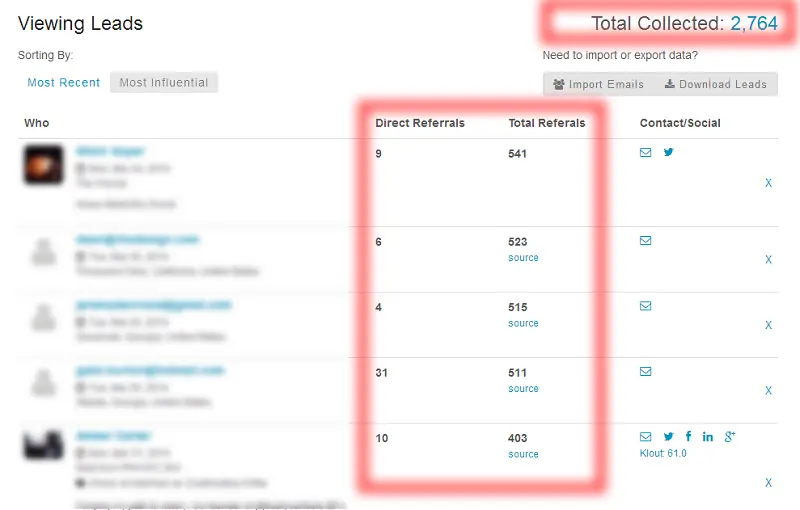Open the Twitter icon in the 541 referrals row
800x510 pixels.
tap(669, 153)
